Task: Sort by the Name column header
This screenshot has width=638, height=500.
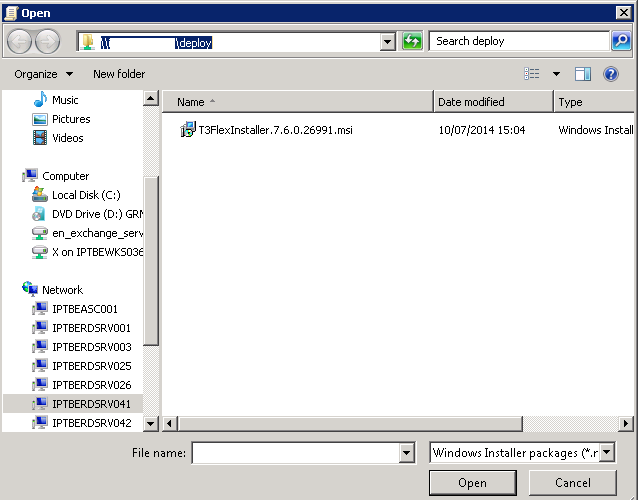Action: [x=298, y=102]
